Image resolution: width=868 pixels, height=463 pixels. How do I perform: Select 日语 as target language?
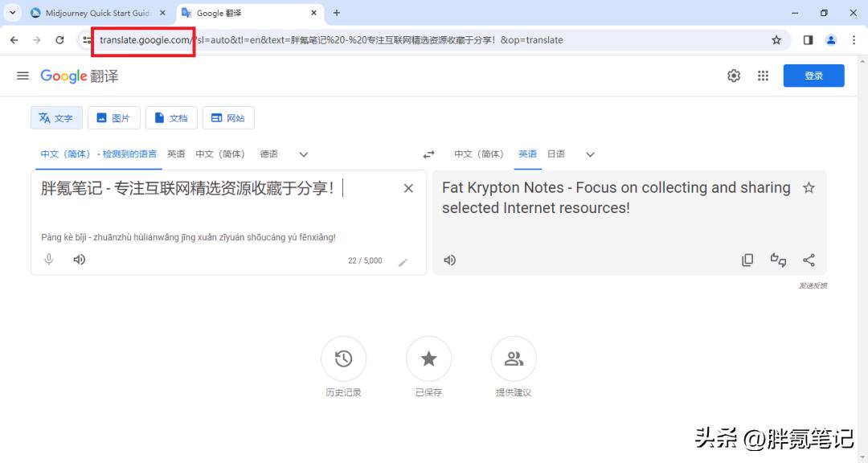[558, 154]
